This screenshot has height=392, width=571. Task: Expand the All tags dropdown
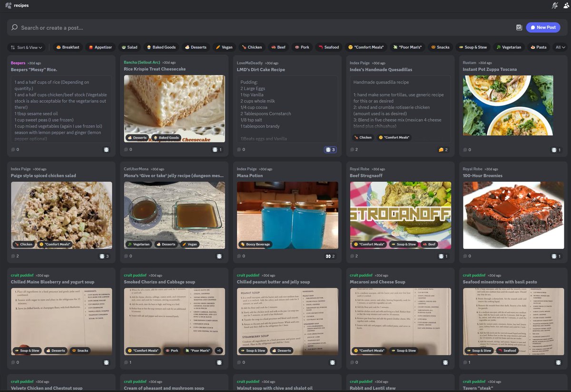click(x=561, y=47)
